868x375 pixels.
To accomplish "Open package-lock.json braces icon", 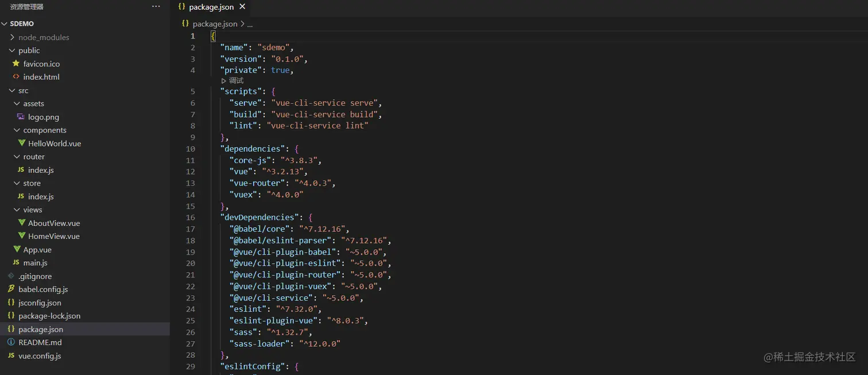I will point(11,316).
